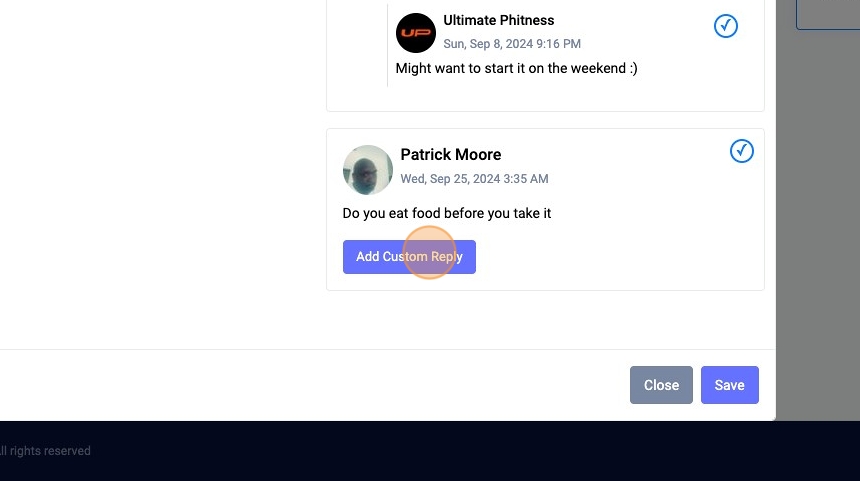
Task: Select the Patrick Moore author name
Action: tap(451, 155)
